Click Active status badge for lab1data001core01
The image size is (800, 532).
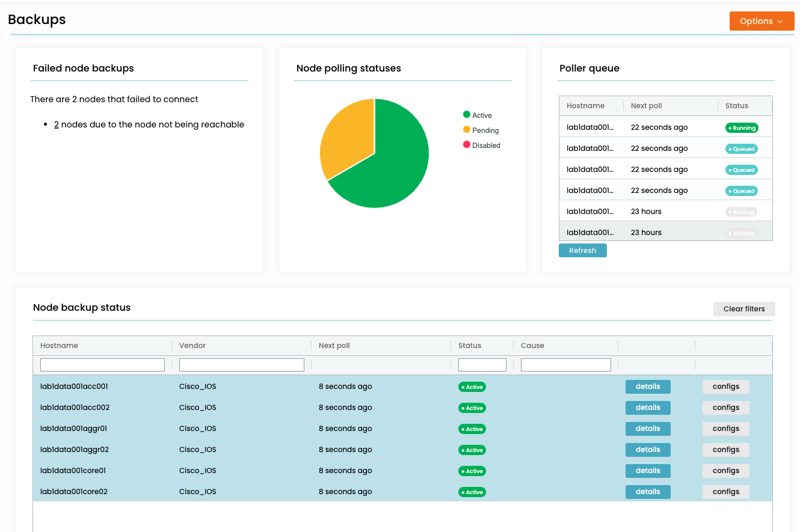coord(472,471)
